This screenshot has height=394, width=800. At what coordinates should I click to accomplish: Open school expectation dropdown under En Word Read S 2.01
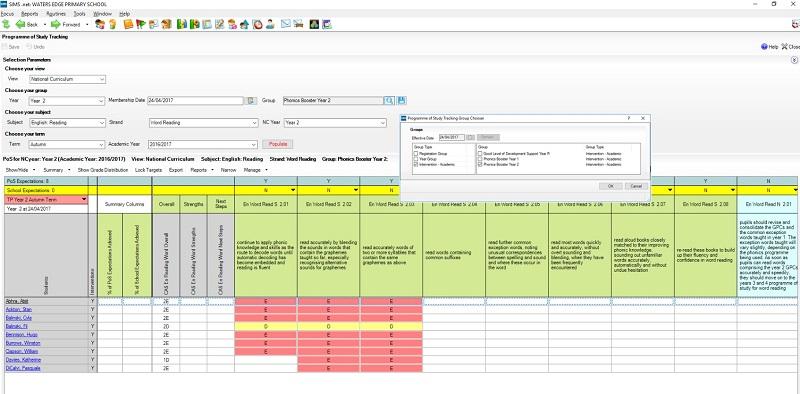293,190
